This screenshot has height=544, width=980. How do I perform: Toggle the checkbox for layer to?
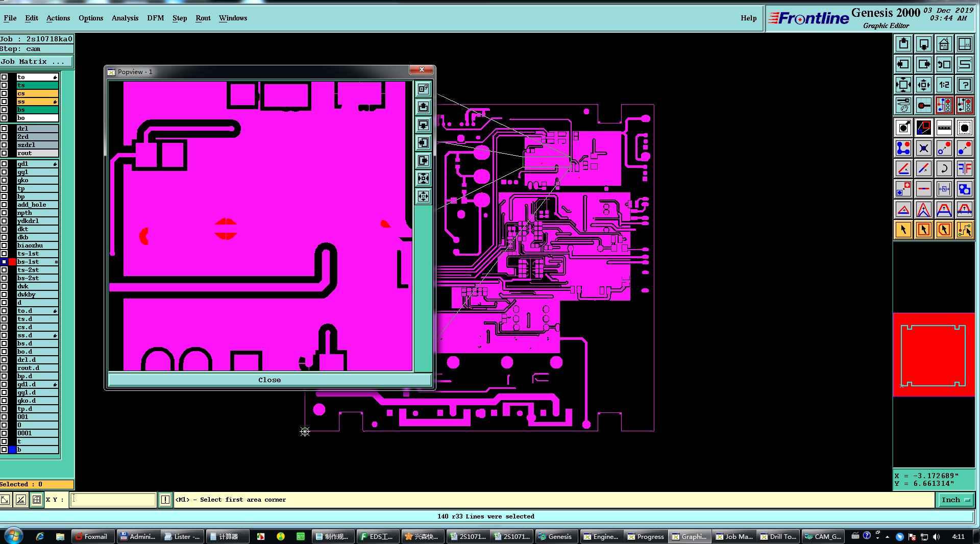pos(4,77)
